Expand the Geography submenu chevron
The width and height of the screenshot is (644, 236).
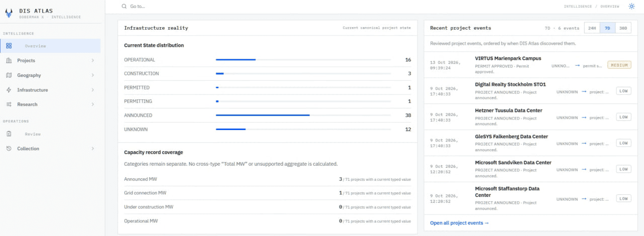[93, 75]
